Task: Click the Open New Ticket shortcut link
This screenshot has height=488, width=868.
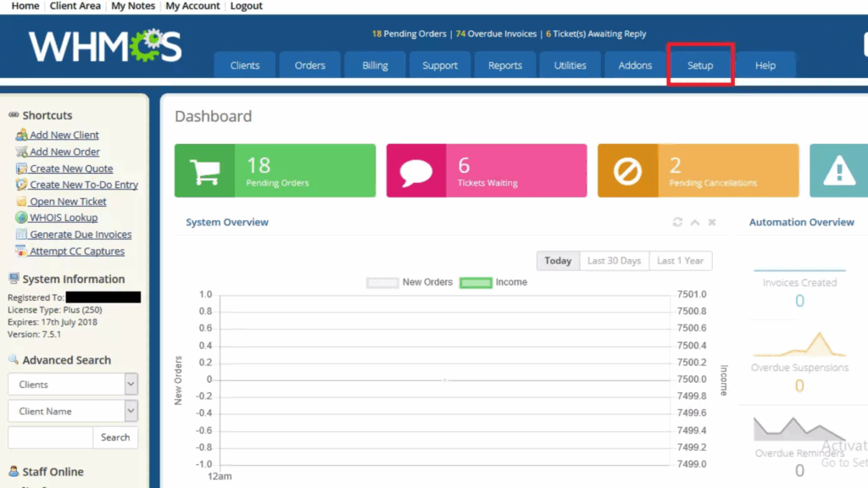Action: [68, 202]
